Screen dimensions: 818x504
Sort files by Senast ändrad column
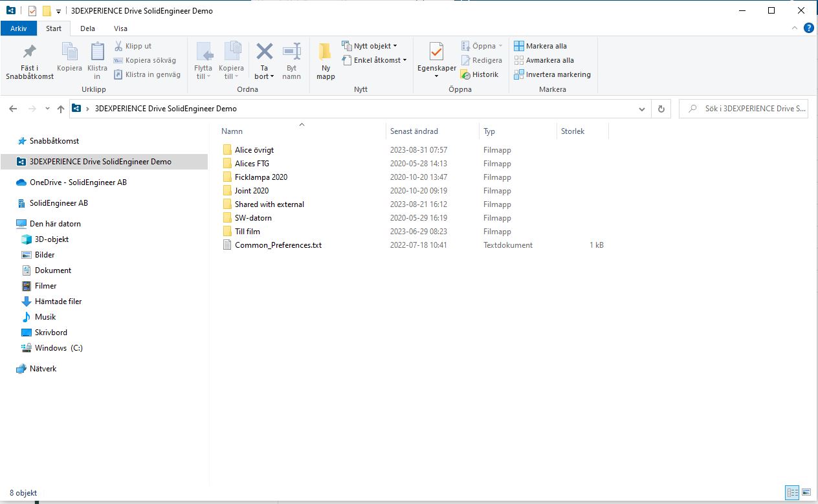[x=414, y=131]
